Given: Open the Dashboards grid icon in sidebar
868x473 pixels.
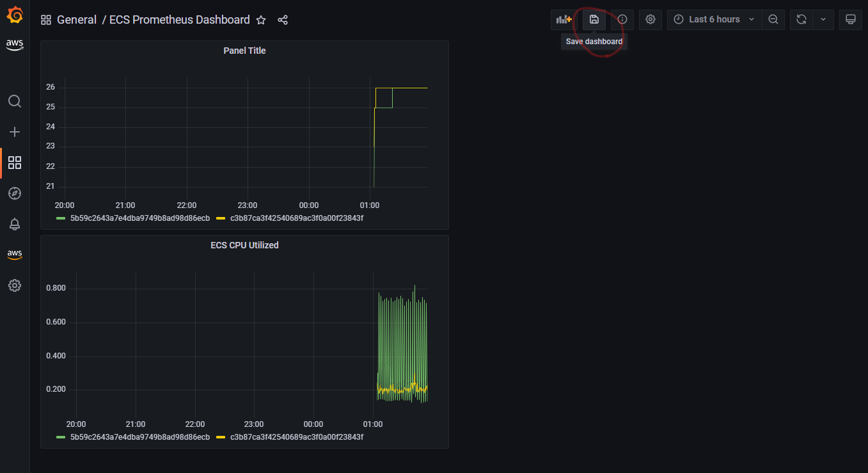Looking at the screenshot, I should 15,163.
